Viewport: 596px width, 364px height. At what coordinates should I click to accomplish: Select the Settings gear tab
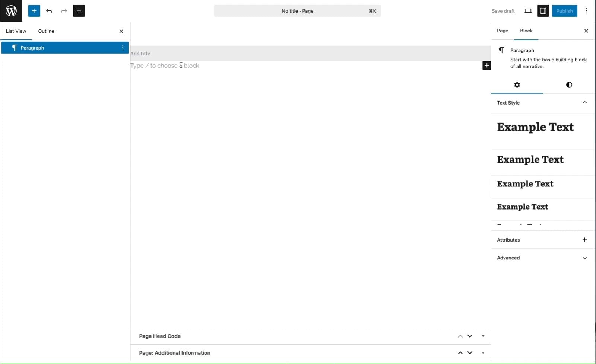click(517, 85)
